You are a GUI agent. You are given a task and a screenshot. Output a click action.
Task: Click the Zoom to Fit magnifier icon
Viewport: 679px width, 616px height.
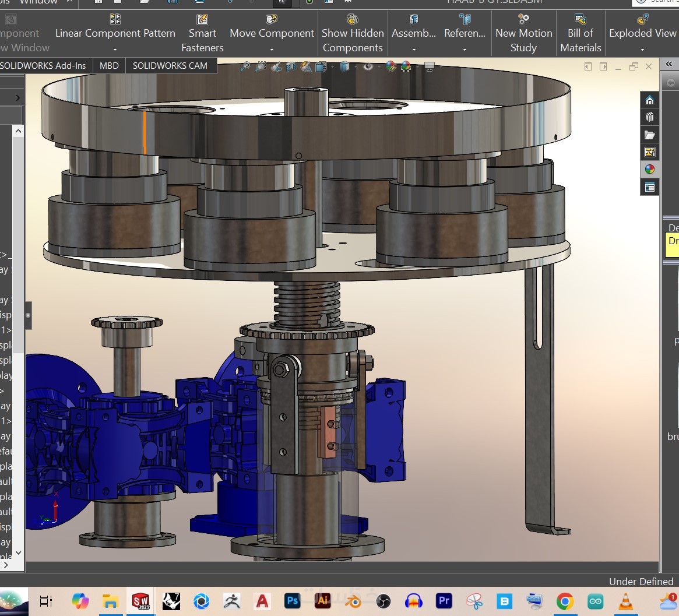click(245, 67)
